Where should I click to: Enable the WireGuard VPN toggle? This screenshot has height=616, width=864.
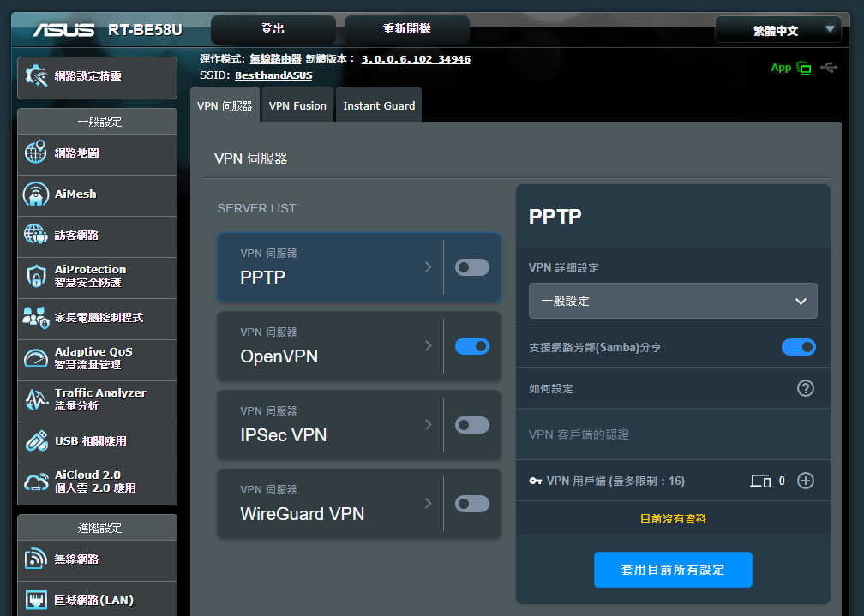click(x=472, y=504)
